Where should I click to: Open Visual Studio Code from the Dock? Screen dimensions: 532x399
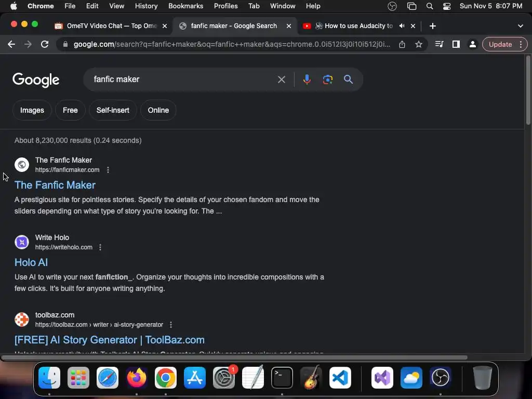coord(340,378)
